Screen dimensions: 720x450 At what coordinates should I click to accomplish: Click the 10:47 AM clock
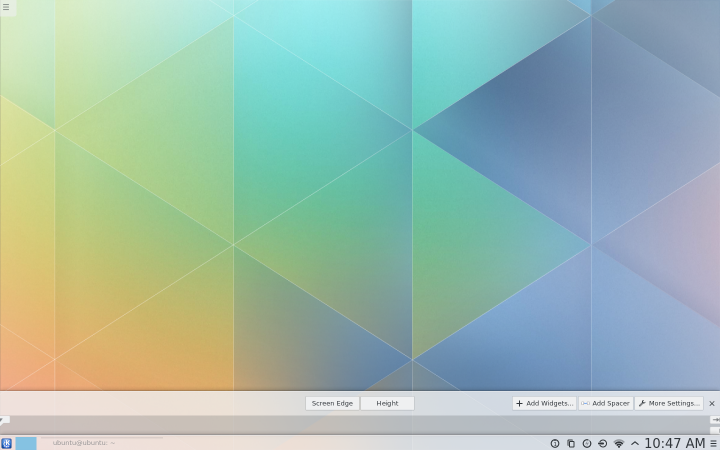pos(675,443)
